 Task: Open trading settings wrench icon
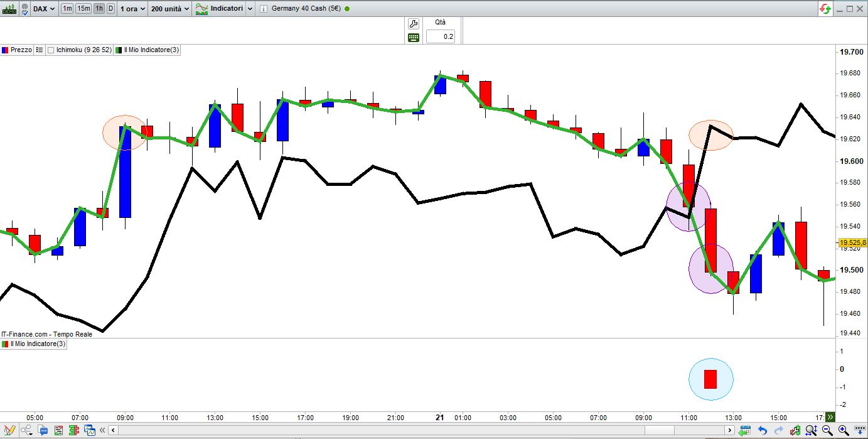coord(413,24)
